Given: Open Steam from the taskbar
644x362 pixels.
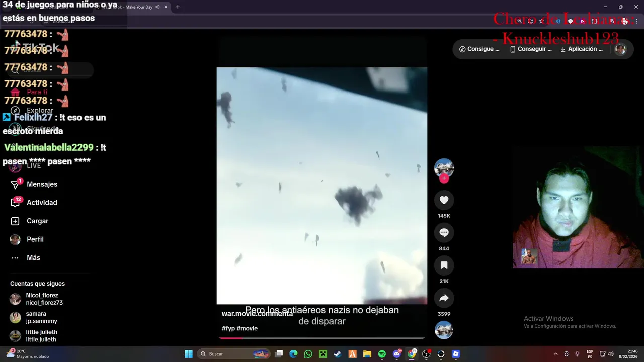Looking at the screenshot, I should point(338,354).
